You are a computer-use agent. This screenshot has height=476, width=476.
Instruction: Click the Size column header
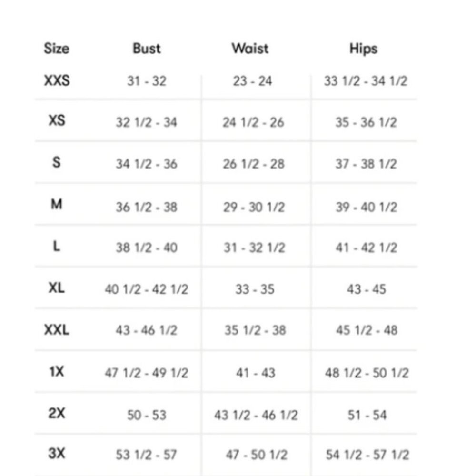coord(57,48)
